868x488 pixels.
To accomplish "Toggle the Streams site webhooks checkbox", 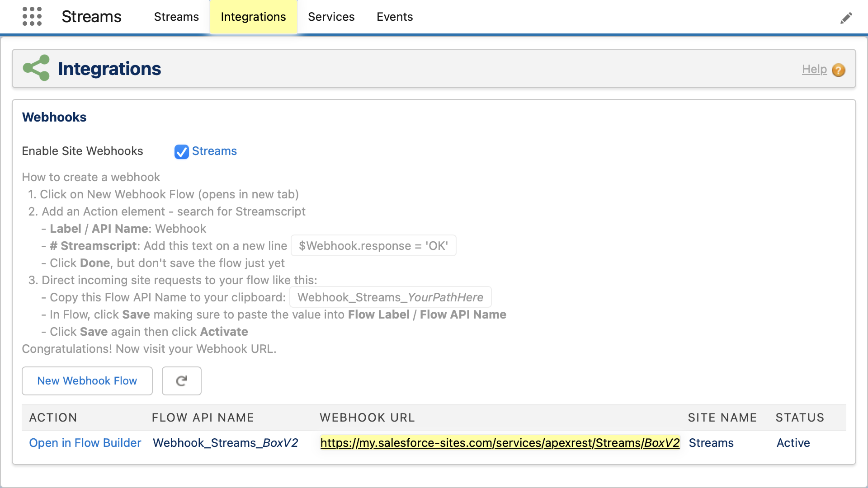I will [x=181, y=152].
